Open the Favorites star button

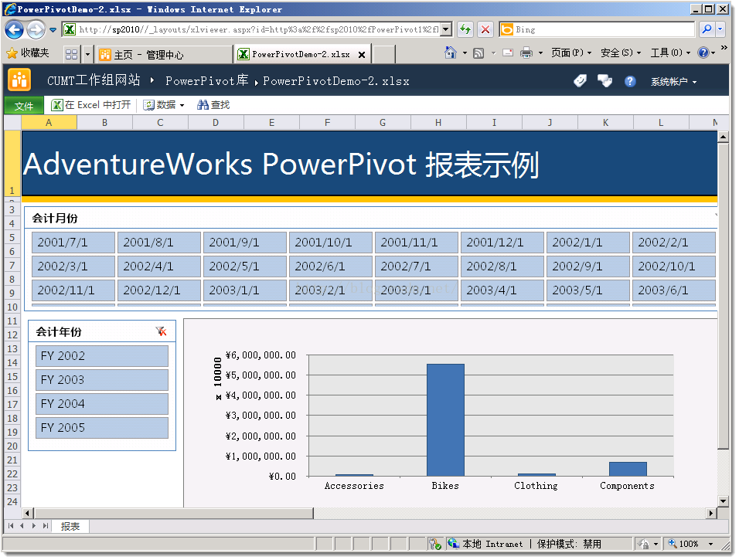(28, 53)
